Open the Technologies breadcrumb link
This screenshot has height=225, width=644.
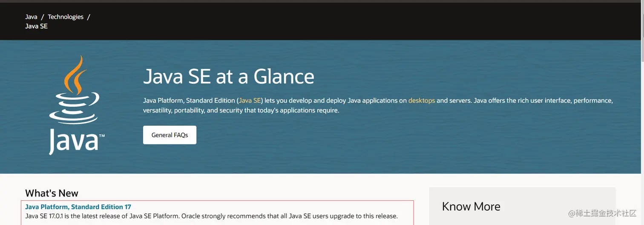pyautogui.click(x=66, y=17)
